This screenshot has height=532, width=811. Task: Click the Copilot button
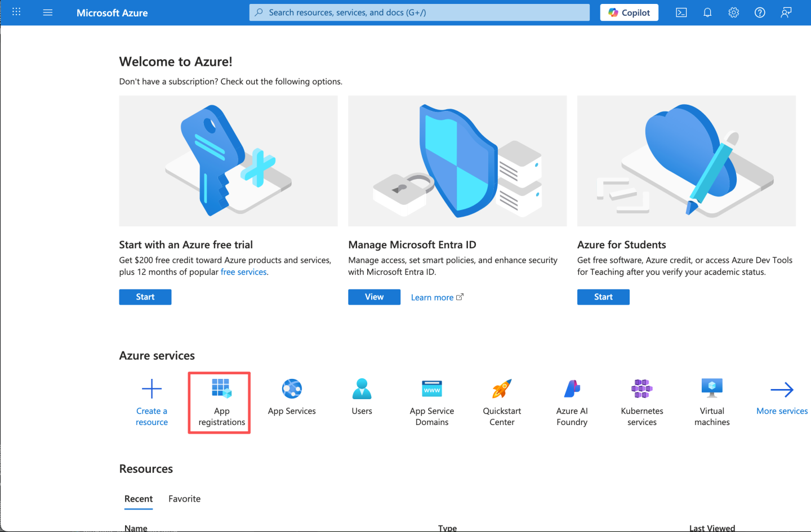tap(629, 12)
